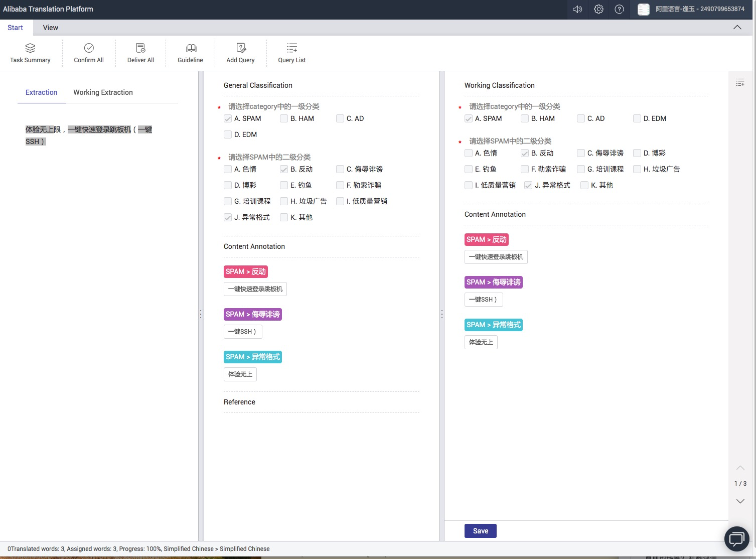Click the Deliver All icon
Viewport: 756px width, 559px height.
pos(140,48)
